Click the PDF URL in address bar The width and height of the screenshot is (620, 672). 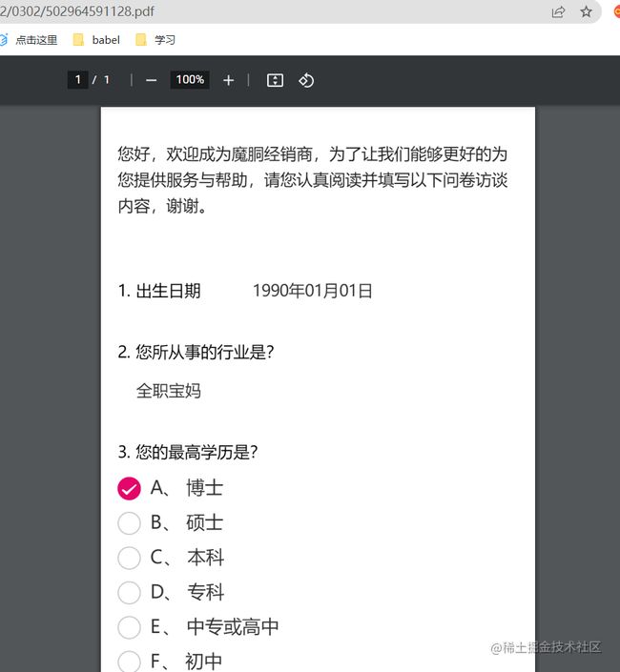tap(77, 11)
